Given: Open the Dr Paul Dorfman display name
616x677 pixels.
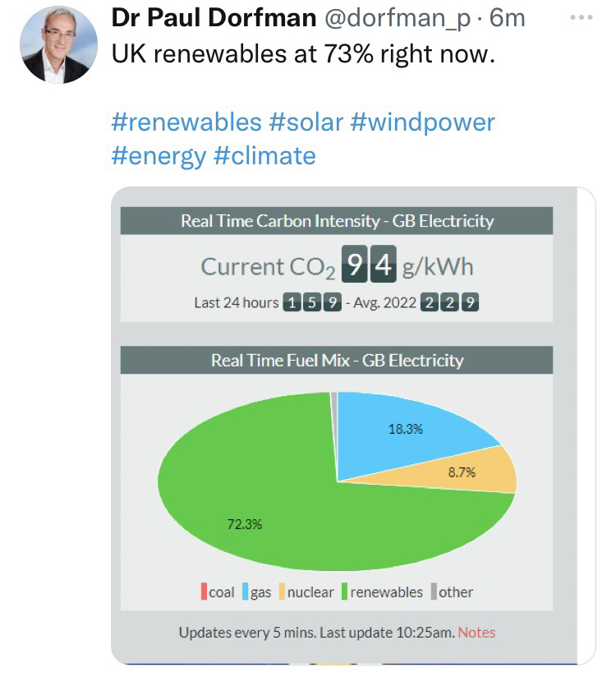Looking at the screenshot, I should tap(214, 18).
